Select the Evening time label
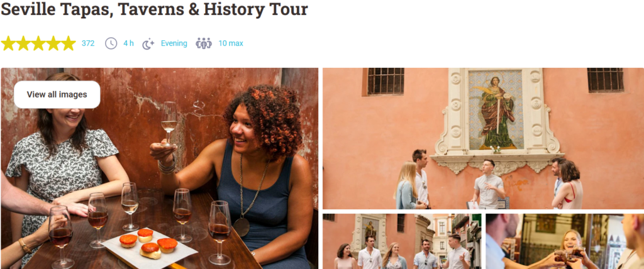This screenshot has height=269, width=644. tap(174, 43)
